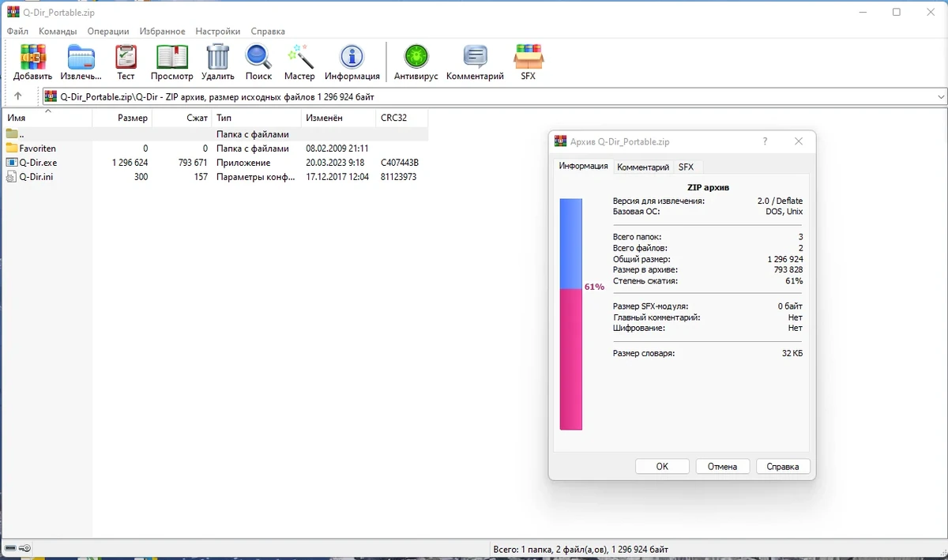The height and width of the screenshot is (560, 948).
Task: Sort list by Имя column header
Action: 47,118
